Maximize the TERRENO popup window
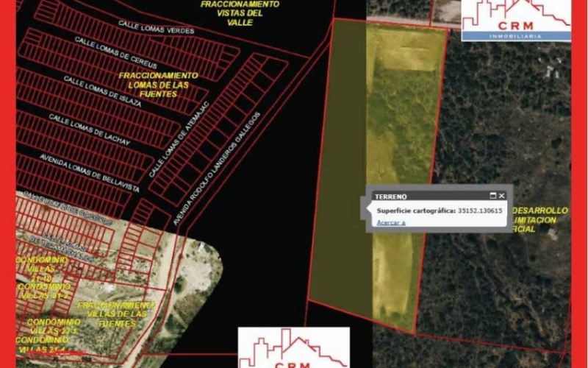 (494, 196)
